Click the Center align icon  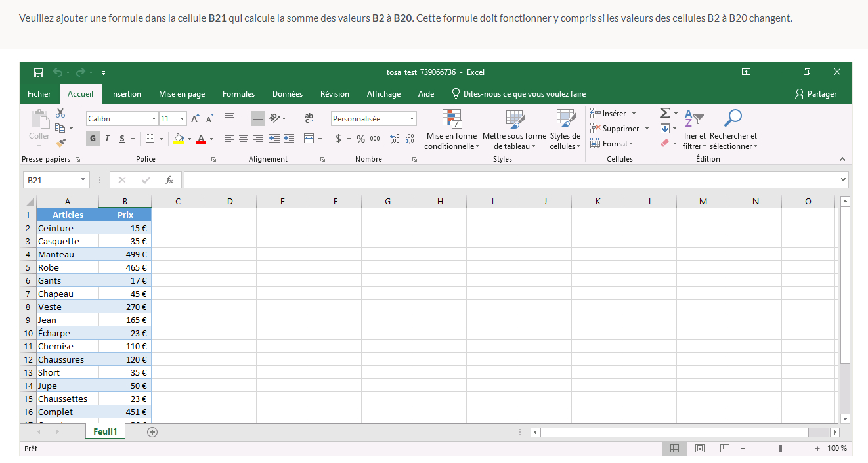tap(244, 139)
